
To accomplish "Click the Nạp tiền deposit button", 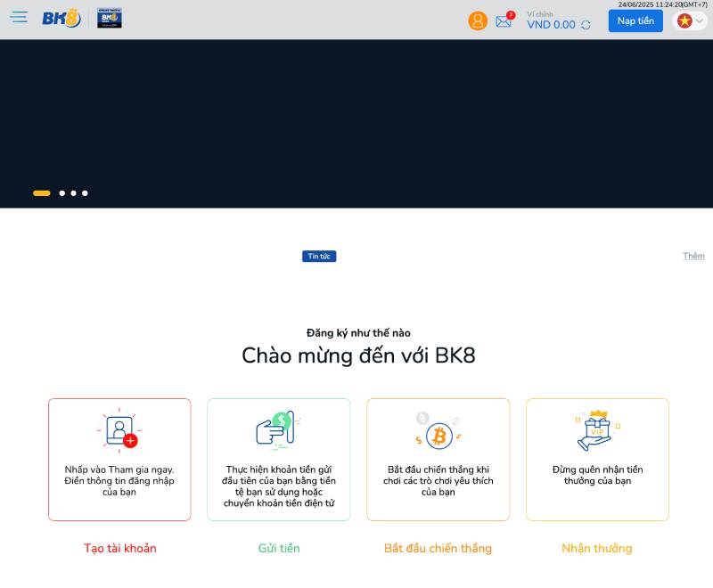I will click(x=635, y=20).
